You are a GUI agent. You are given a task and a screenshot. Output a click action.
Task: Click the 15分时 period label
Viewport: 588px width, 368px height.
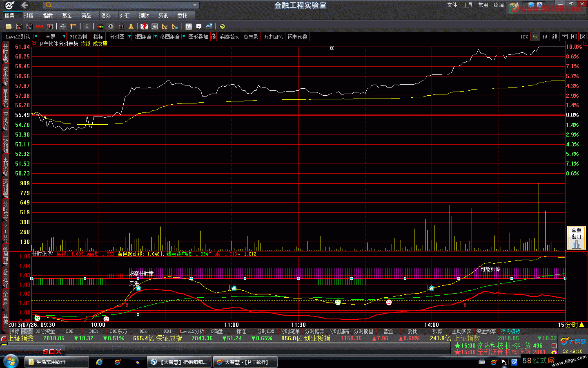(x=569, y=325)
